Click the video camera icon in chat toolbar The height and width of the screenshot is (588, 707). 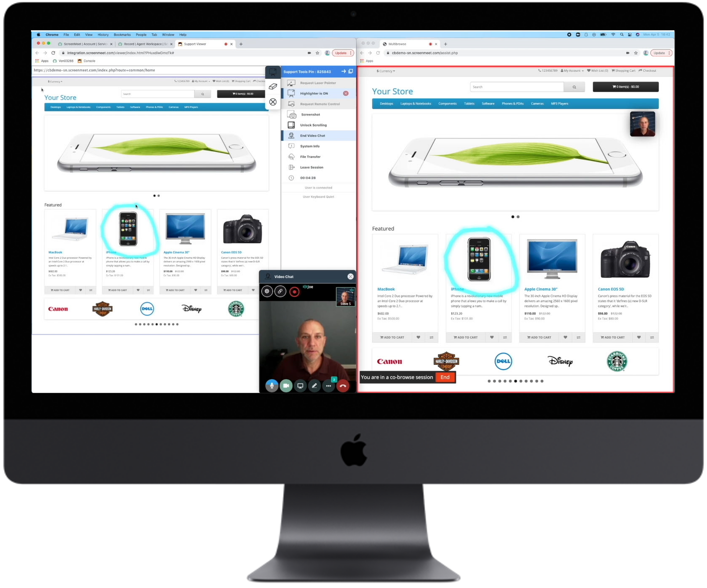coord(286,386)
